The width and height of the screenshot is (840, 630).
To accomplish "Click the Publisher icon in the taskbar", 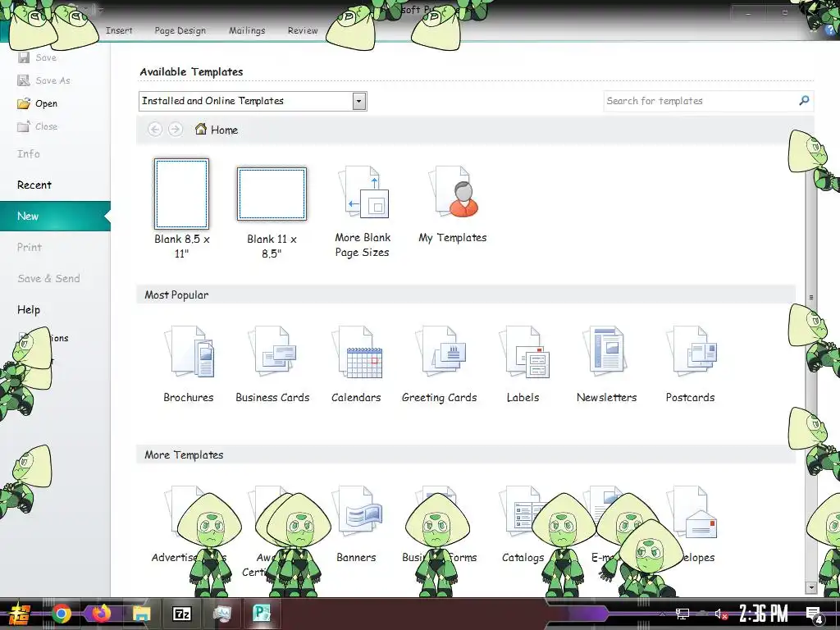I will [x=262, y=614].
